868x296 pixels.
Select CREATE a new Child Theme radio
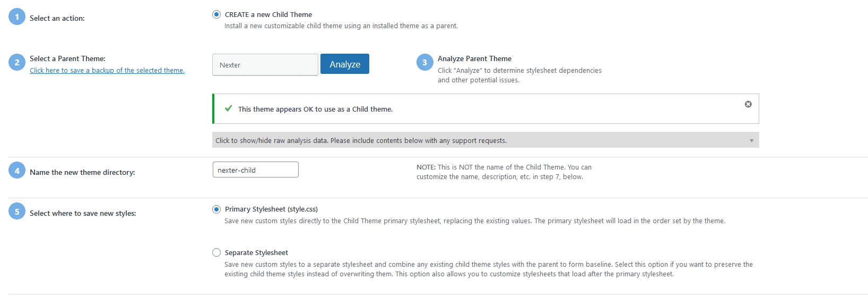[x=216, y=14]
